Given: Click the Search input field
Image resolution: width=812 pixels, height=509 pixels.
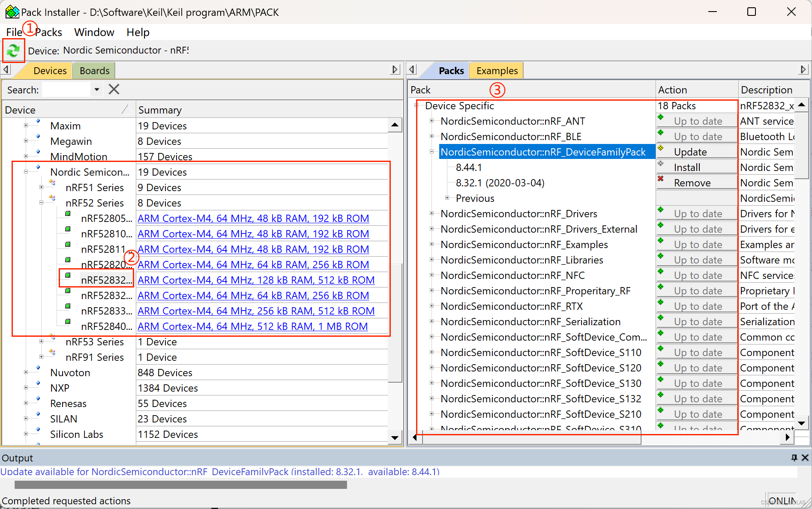Looking at the screenshot, I should 67,90.
